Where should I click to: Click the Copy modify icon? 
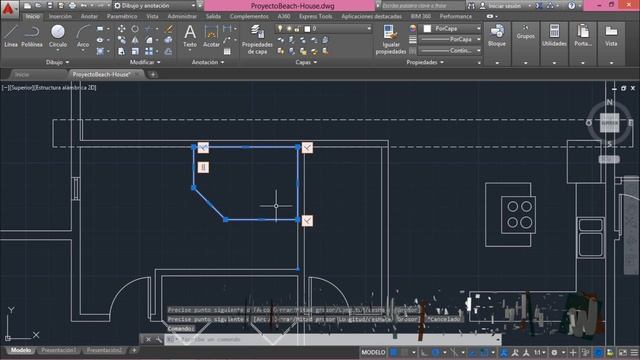(122, 40)
